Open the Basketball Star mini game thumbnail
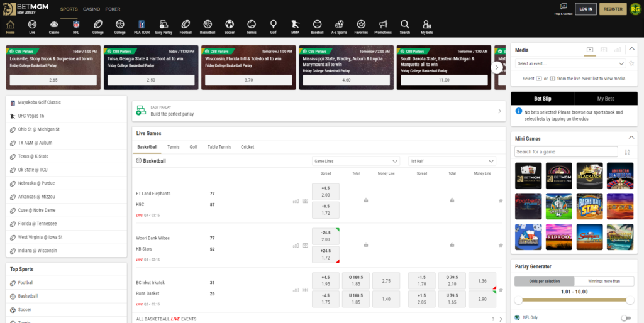Image resolution: width=644 pixels, height=323 pixels. coord(589,207)
